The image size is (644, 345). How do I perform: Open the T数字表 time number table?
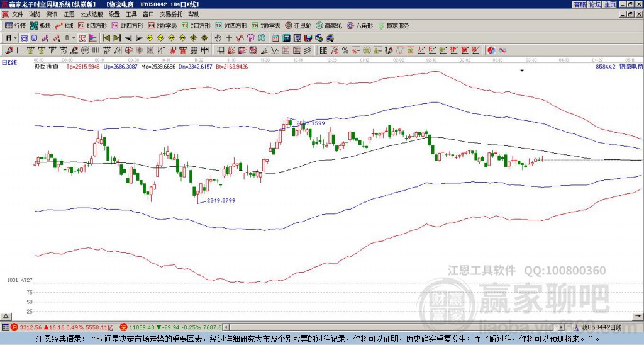coord(266,25)
